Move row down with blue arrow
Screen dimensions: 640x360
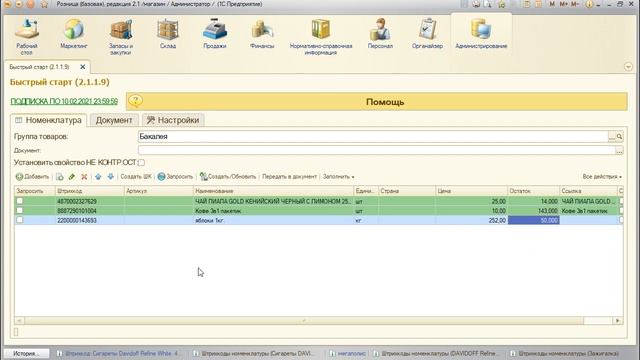coord(111,177)
